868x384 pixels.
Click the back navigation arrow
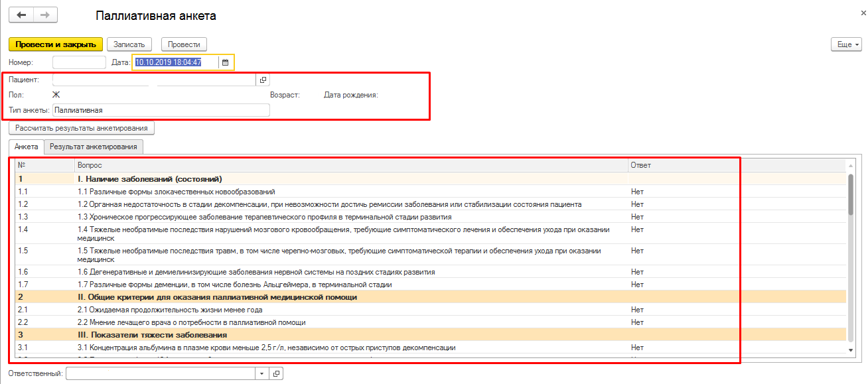pyautogui.click(x=21, y=15)
